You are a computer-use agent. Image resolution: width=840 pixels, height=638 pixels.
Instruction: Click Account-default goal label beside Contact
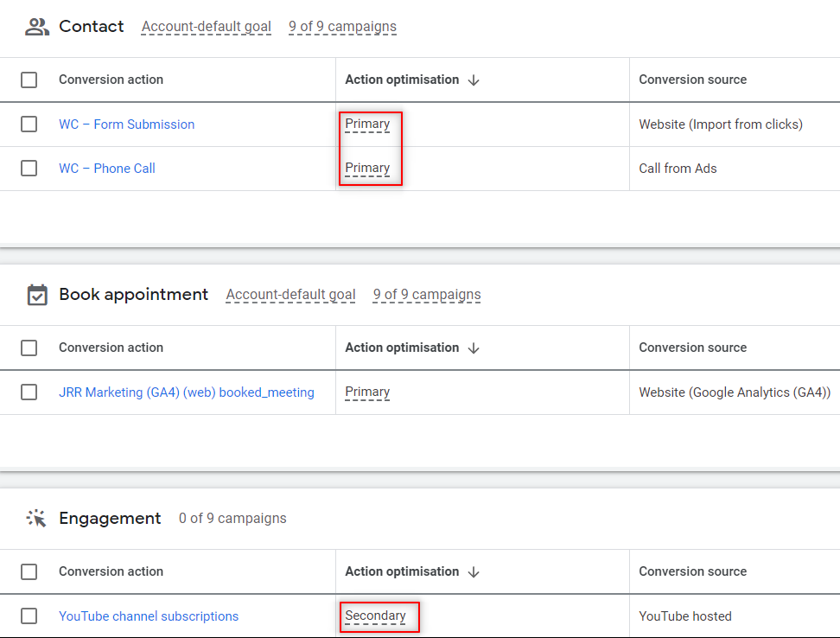207,27
